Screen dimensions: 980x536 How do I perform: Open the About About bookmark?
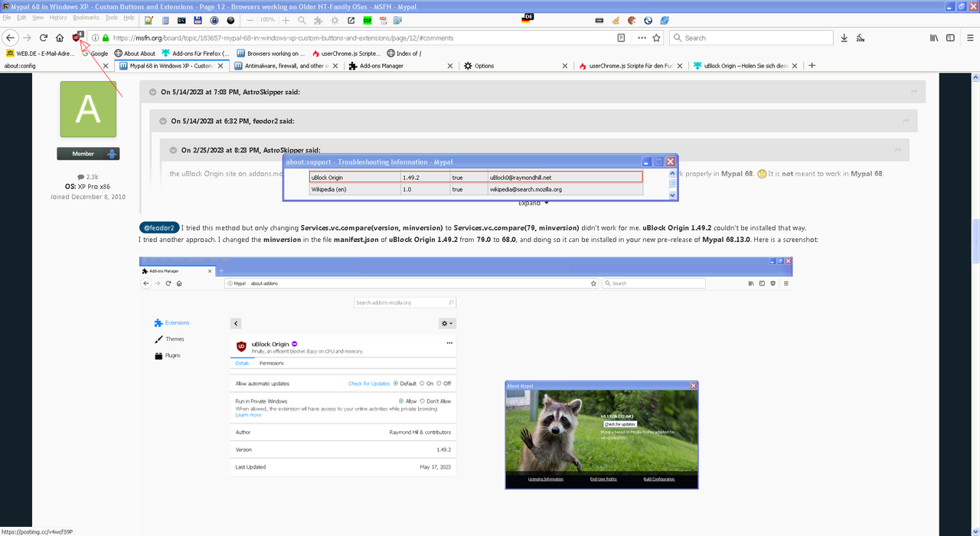[135, 54]
